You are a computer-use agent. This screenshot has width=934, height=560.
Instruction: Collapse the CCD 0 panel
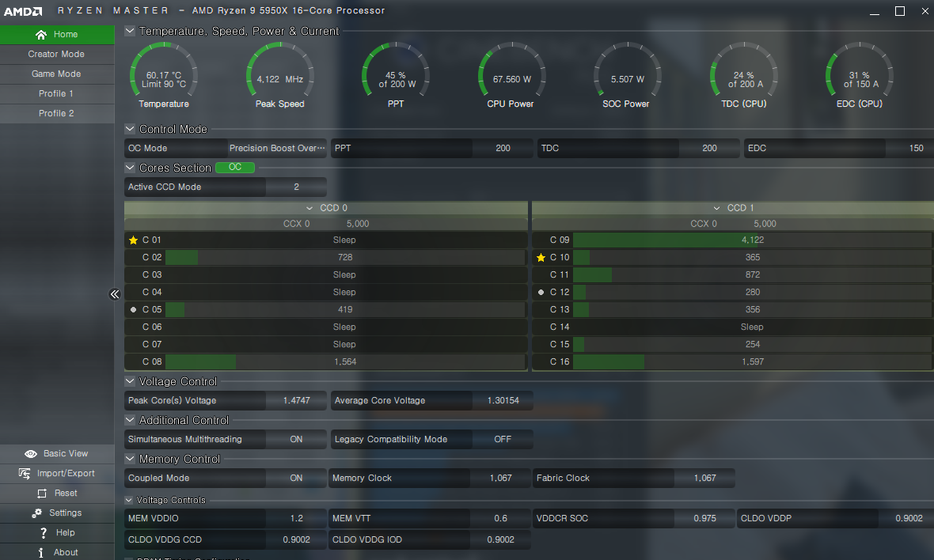point(309,208)
